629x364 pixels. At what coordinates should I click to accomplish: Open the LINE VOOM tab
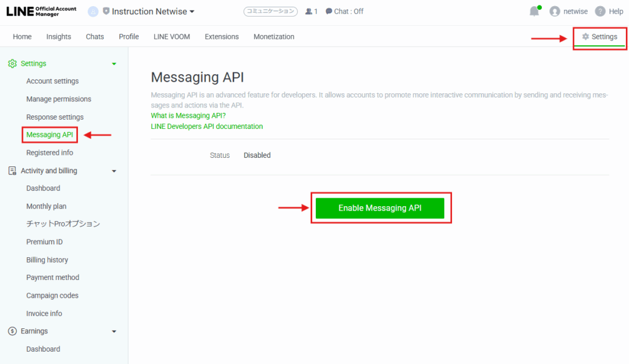[171, 37]
